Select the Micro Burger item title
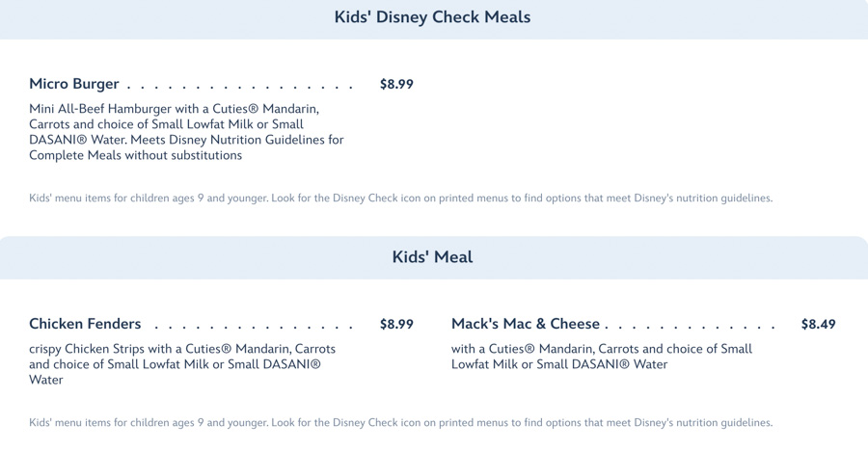Screen dimensions: 868x451 74,84
